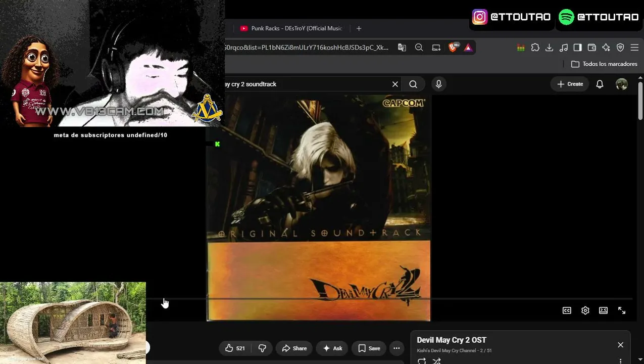The height and width of the screenshot is (364, 644).
Task: Open the browser hamburger main menu
Action: coord(634,48)
